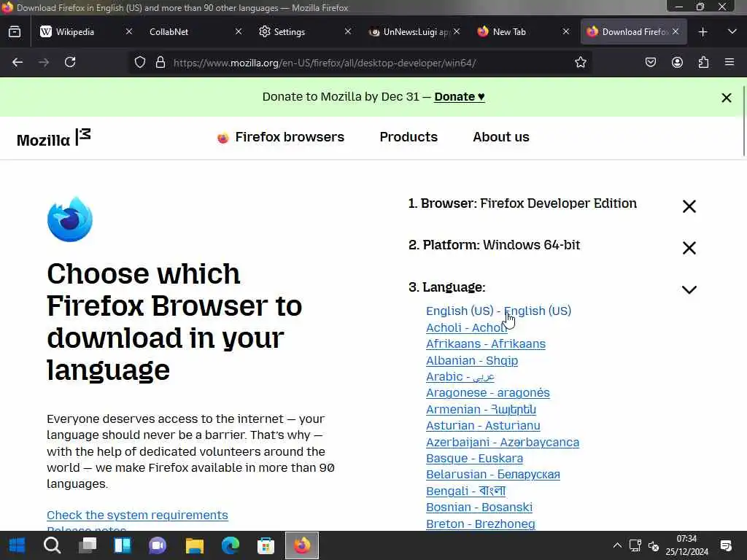Bookmark this page with the star icon
The image size is (747, 560).
580,63
